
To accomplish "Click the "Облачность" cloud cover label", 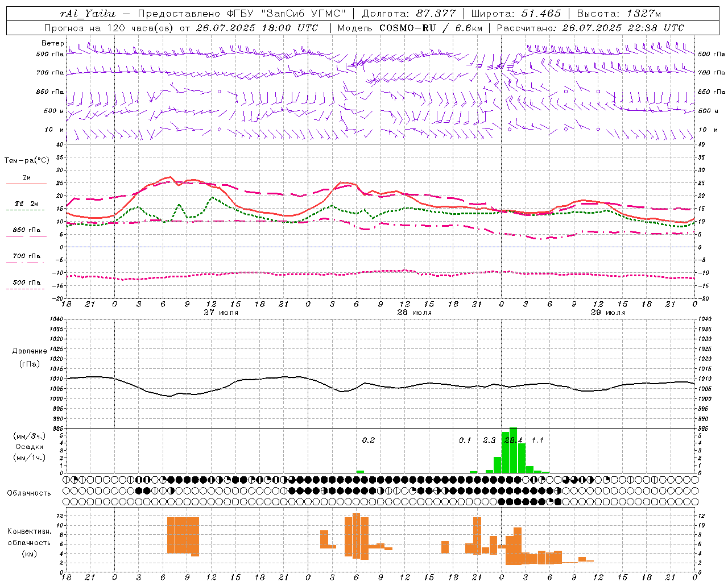I will coord(29,493).
